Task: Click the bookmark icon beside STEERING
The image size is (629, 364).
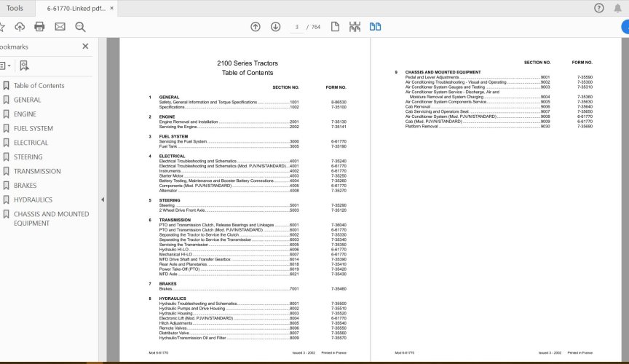Action: coord(6,157)
